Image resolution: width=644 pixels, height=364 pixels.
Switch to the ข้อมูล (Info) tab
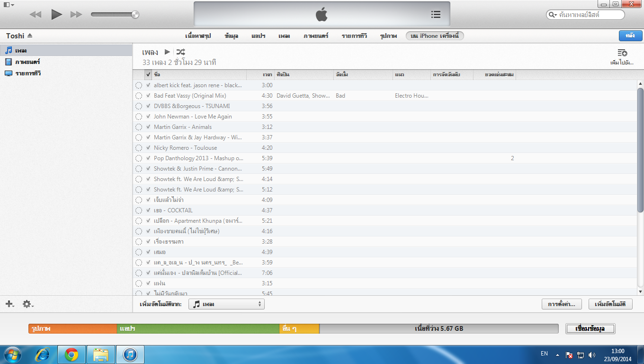pyautogui.click(x=232, y=36)
